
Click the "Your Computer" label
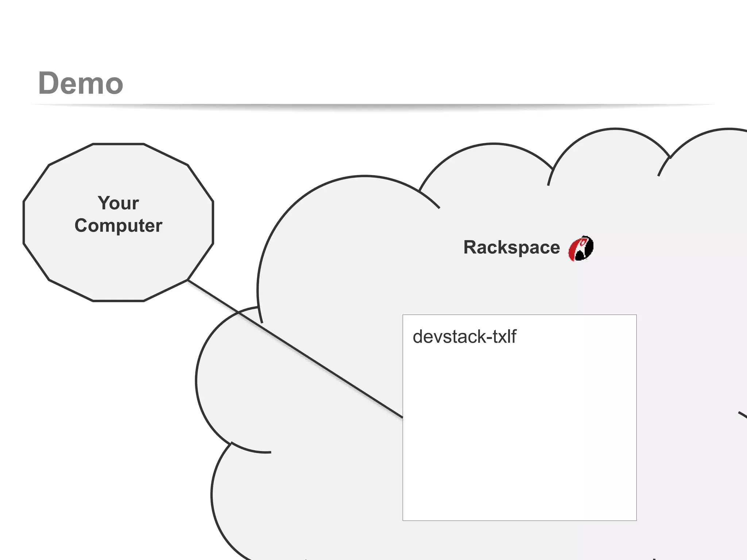coord(119,214)
